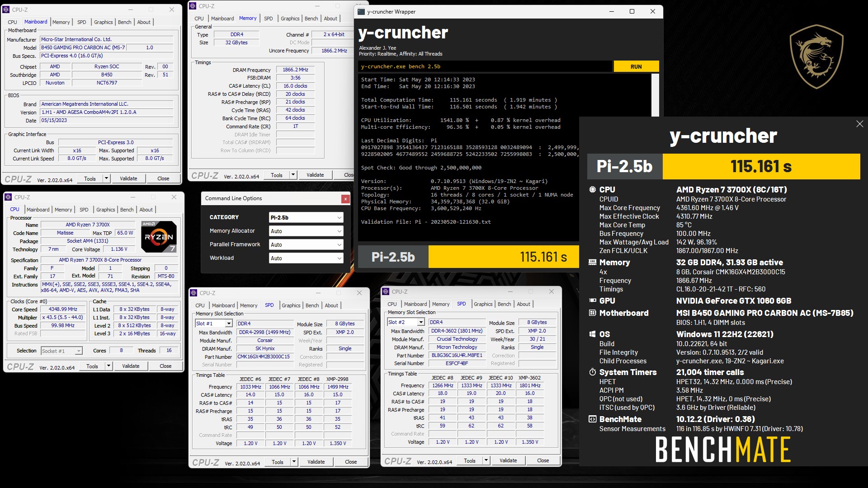Screen dimensions: 868x488
Task: Click the Motherboard icon in BenchMate panel
Action: pyautogui.click(x=592, y=313)
